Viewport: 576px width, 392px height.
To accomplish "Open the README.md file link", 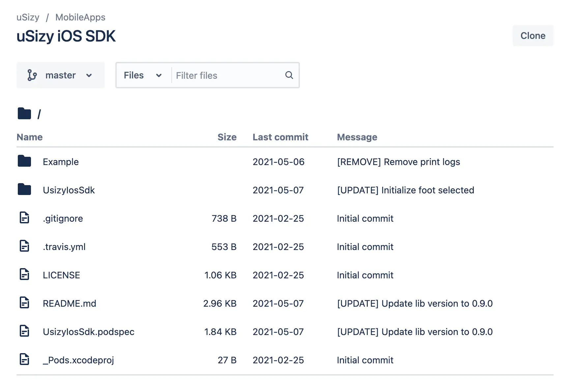I will pos(70,303).
